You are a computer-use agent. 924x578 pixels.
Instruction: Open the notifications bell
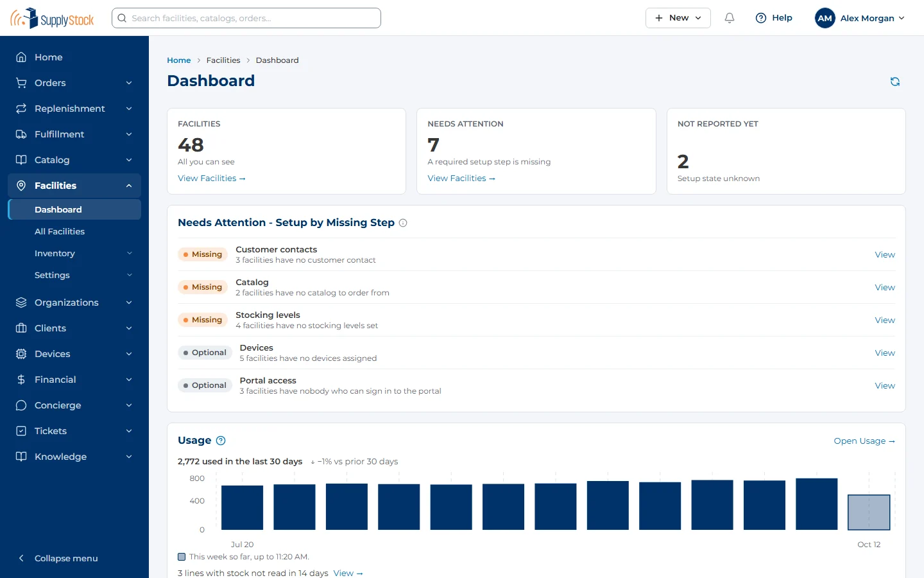pyautogui.click(x=730, y=18)
